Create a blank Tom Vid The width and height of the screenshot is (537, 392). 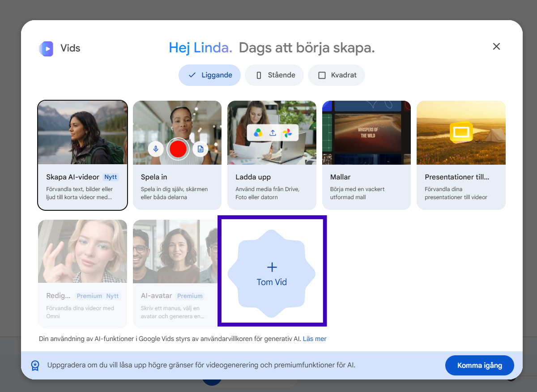272,273
